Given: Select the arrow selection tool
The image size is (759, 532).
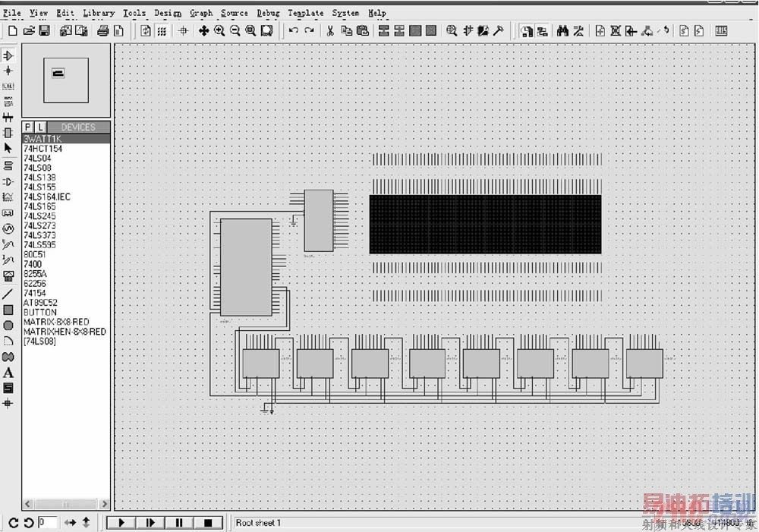Looking at the screenshot, I should (8, 148).
